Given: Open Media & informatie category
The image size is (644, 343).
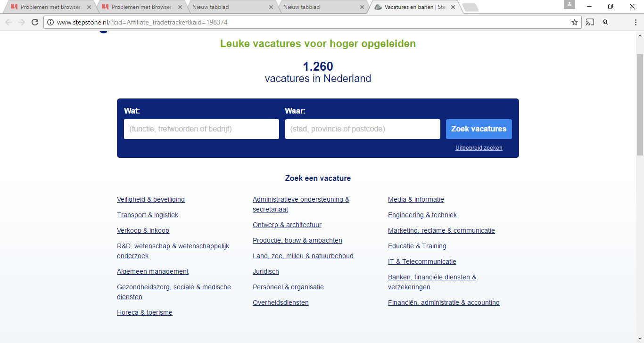Looking at the screenshot, I should click(x=416, y=199).
